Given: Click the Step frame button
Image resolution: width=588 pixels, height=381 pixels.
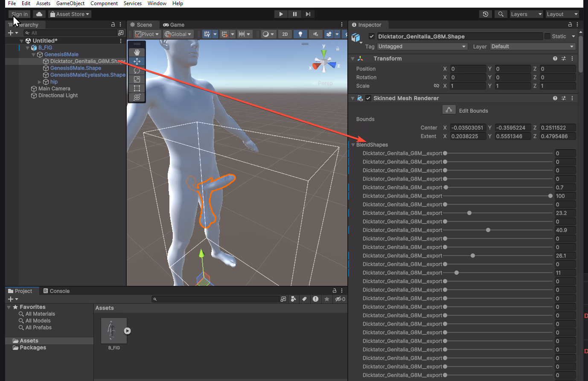Looking at the screenshot, I should coord(308,14).
